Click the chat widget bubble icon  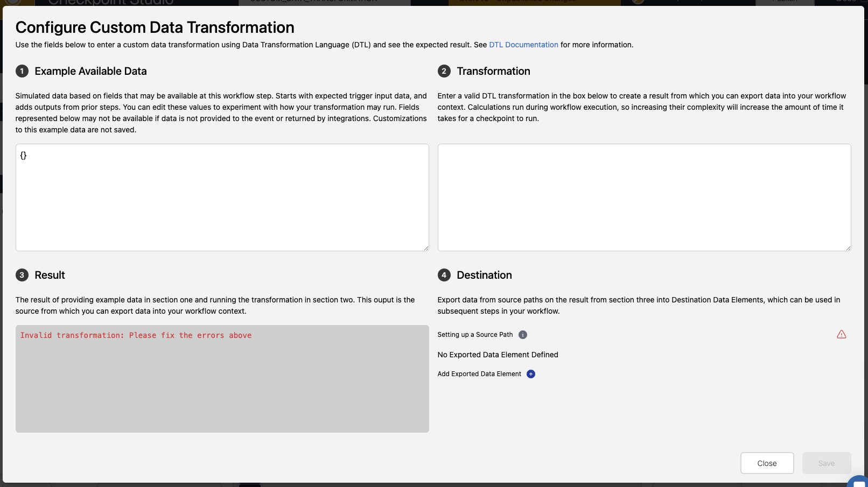(x=858, y=482)
